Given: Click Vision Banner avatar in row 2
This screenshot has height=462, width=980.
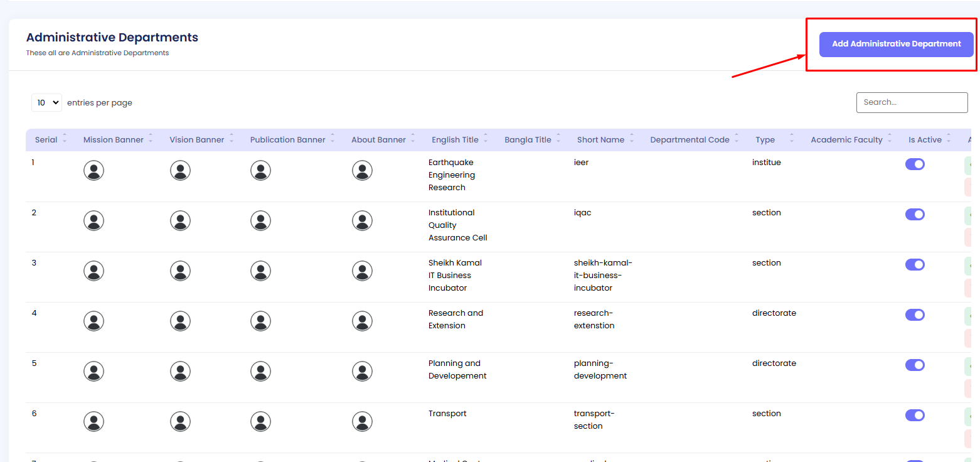Looking at the screenshot, I should (180, 221).
